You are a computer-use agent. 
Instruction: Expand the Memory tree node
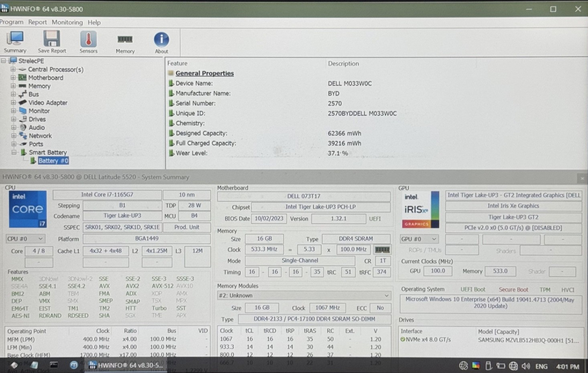point(13,86)
